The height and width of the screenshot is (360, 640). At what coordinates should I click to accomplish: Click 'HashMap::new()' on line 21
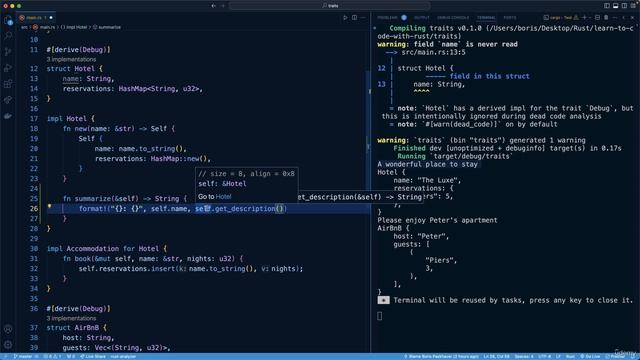tap(179, 158)
